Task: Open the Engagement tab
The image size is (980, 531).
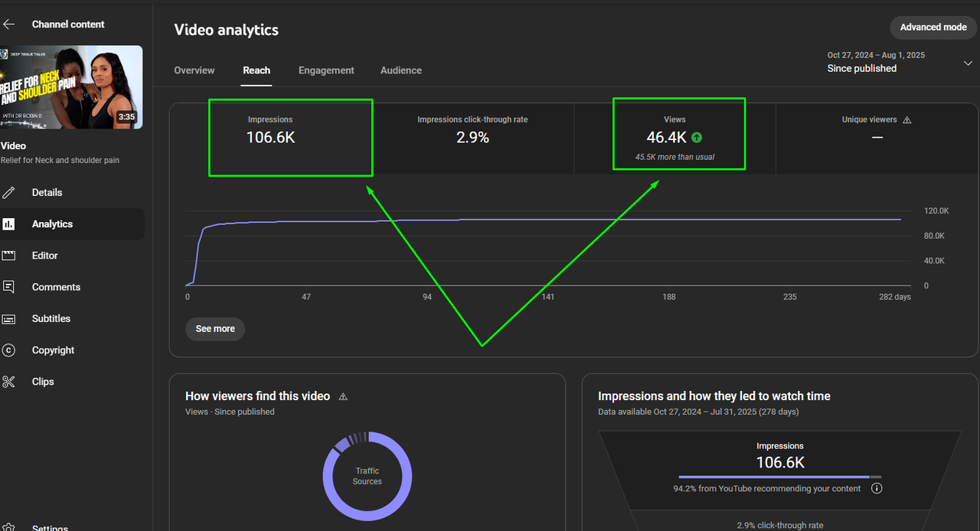Action: pyautogui.click(x=326, y=70)
